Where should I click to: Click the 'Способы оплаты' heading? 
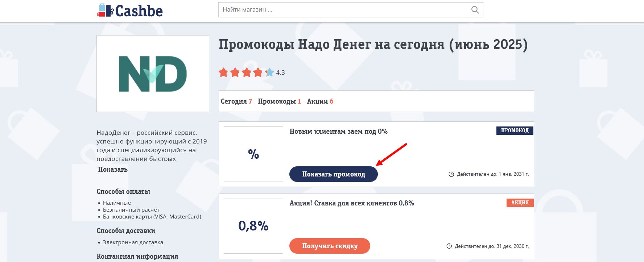(x=123, y=191)
